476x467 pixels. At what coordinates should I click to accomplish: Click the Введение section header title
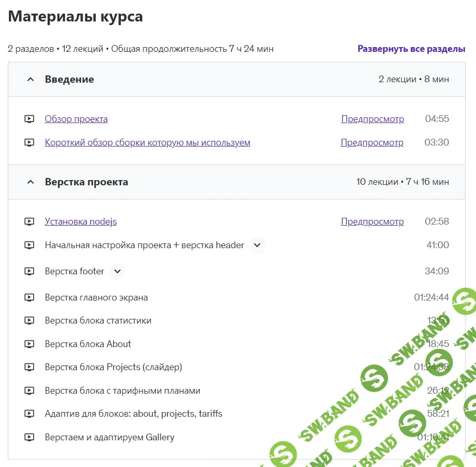coord(70,79)
